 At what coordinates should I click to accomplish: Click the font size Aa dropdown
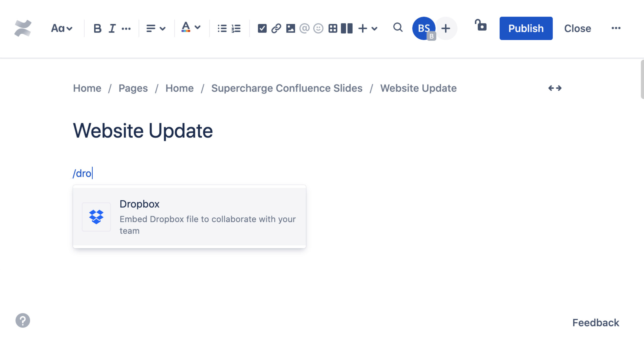pyautogui.click(x=61, y=28)
